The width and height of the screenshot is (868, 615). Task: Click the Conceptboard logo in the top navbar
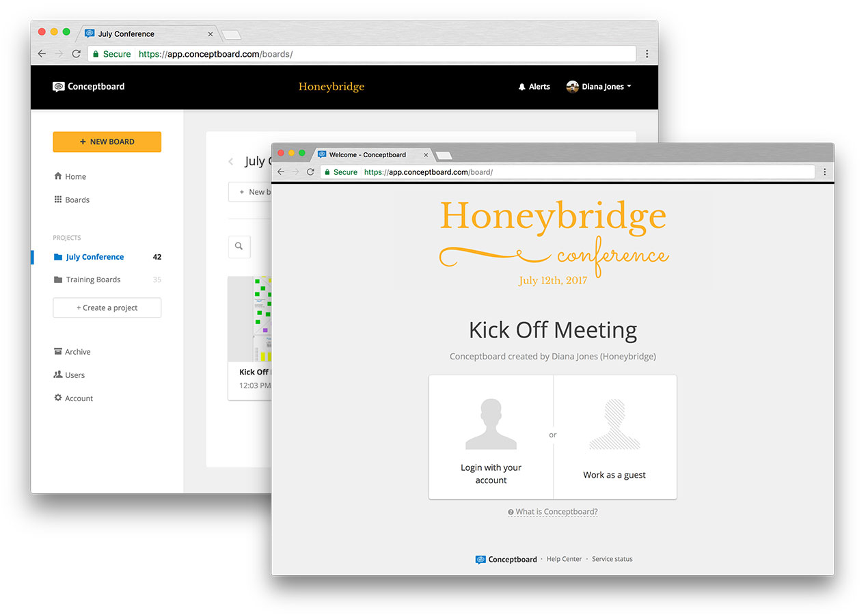(x=88, y=86)
